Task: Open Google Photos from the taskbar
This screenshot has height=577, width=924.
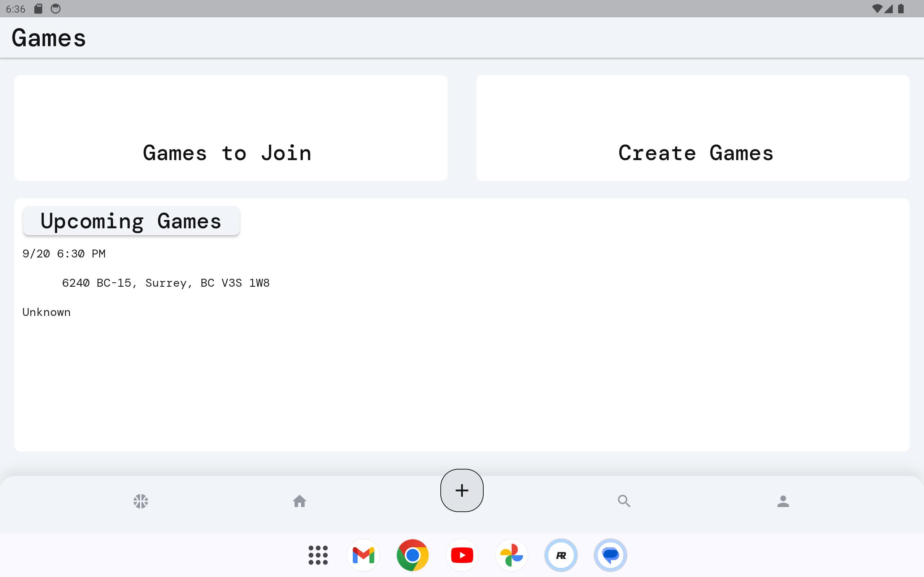Action: [511, 555]
